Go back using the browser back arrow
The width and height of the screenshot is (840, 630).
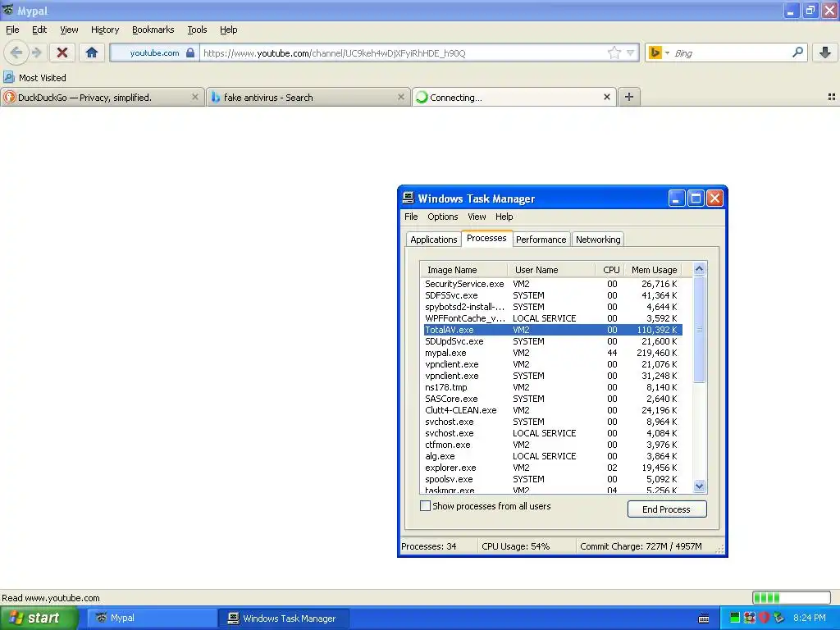pyautogui.click(x=16, y=52)
